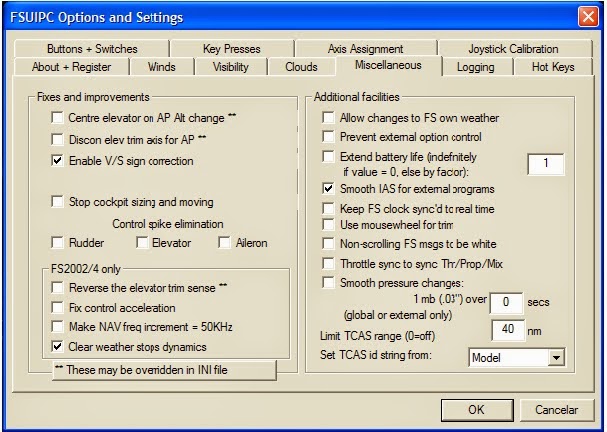The width and height of the screenshot is (607, 432).
Task: Open the Buttons + Switches tab
Action: click(x=92, y=49)
